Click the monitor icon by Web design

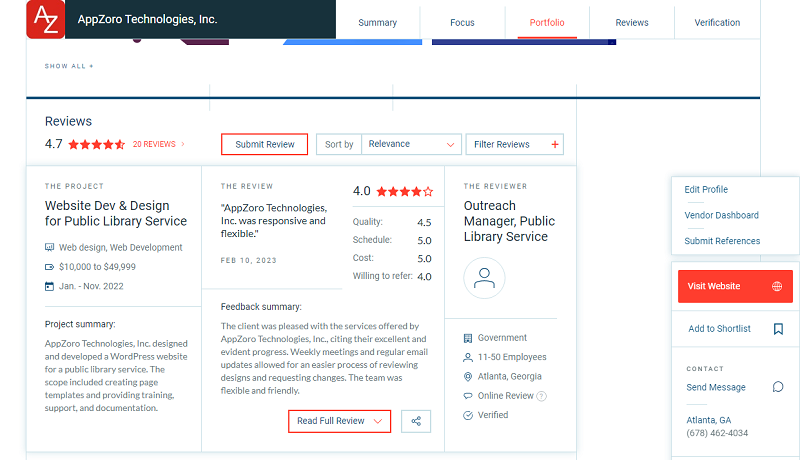coord(49,247)
